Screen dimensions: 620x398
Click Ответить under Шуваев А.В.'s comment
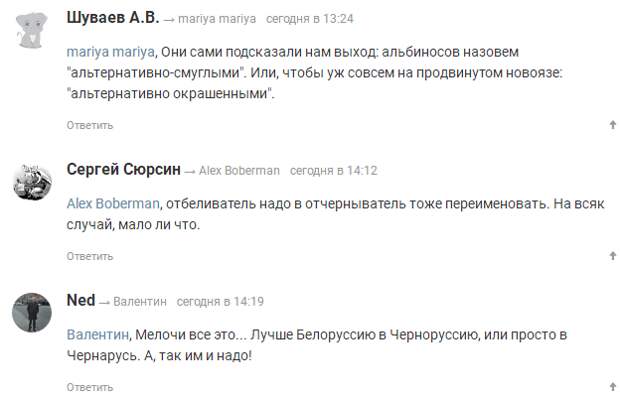coord(90,125)
